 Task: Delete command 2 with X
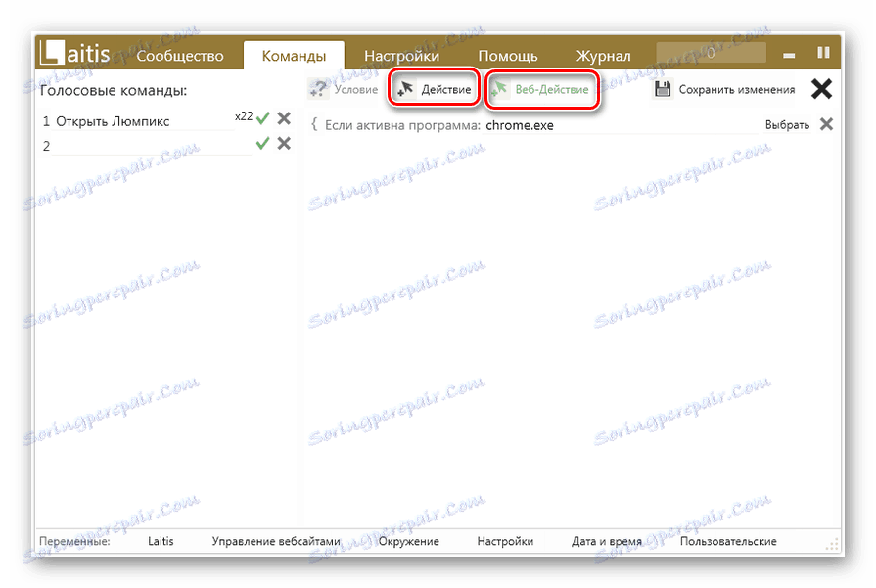click(284, 144)
